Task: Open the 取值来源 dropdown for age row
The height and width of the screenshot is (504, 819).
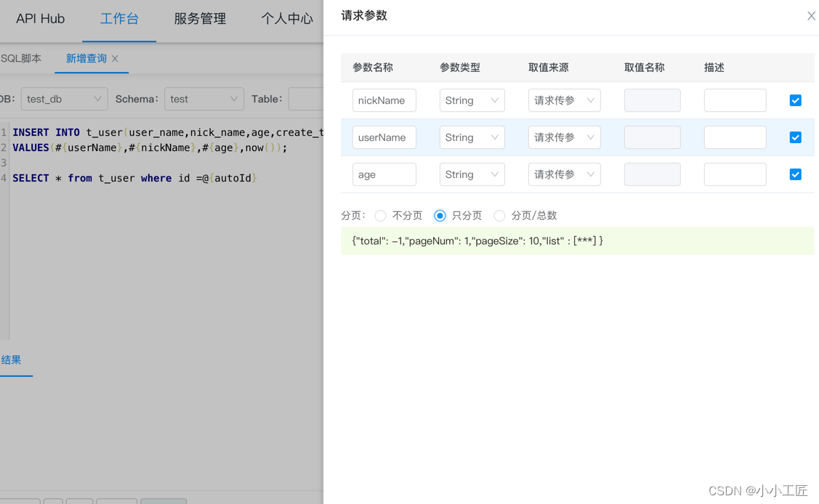Action: click(564, 174)
